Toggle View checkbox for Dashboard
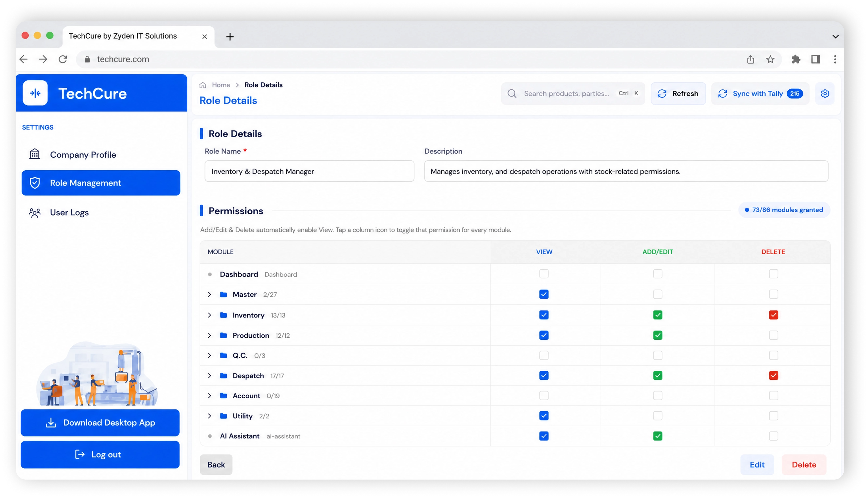Screen dimensions: 868x498 coord(544,274)
